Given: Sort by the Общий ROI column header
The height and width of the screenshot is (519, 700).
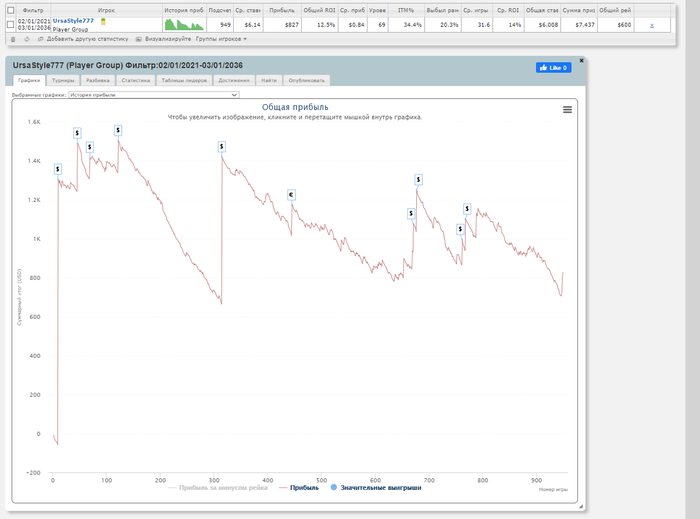Looking at the screenshot, I should [319, 10].
